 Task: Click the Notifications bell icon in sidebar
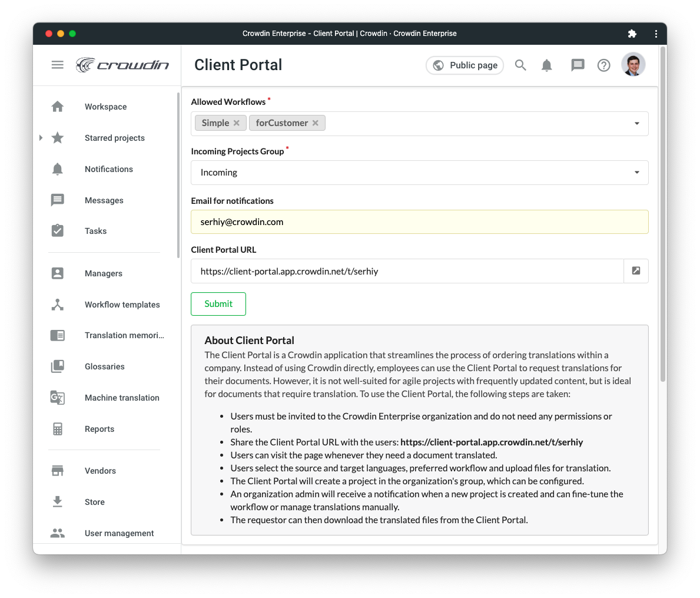[x=57, y=169]
